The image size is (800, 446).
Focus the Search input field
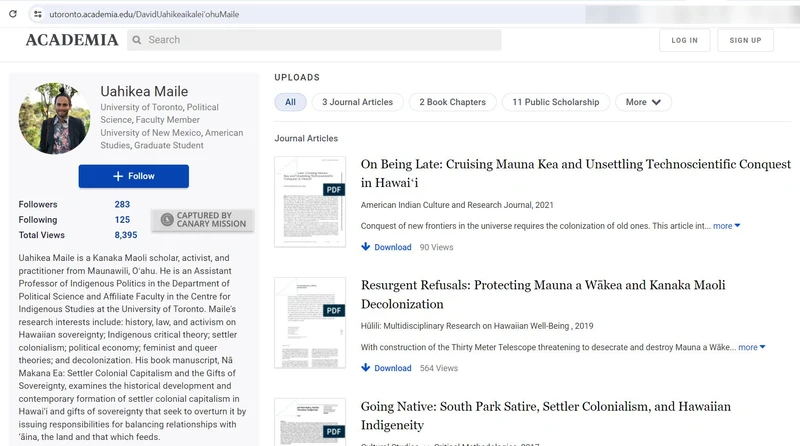pyautogui.click(x=320, y=40)
